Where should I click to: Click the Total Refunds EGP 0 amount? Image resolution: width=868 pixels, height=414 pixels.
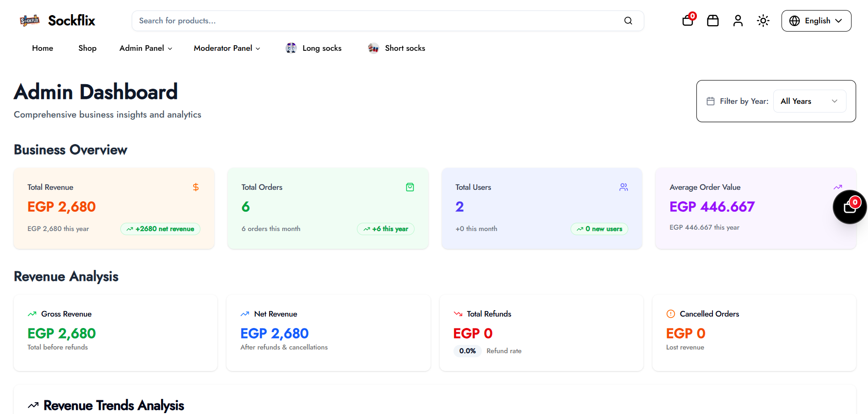point(473,333)
